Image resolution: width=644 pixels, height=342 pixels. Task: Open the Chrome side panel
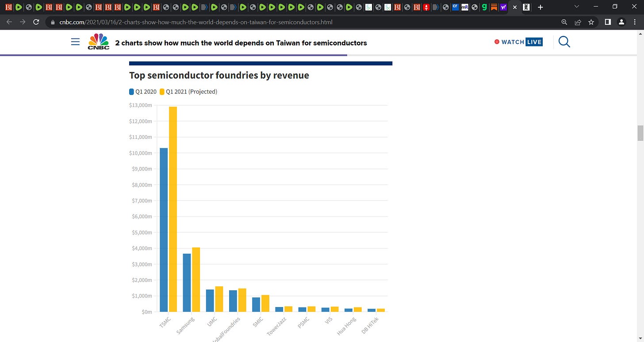click(608, 22)
